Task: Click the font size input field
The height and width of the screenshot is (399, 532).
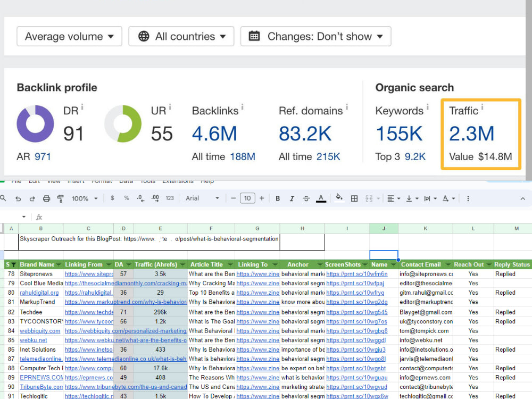Action: pos(247,198)
